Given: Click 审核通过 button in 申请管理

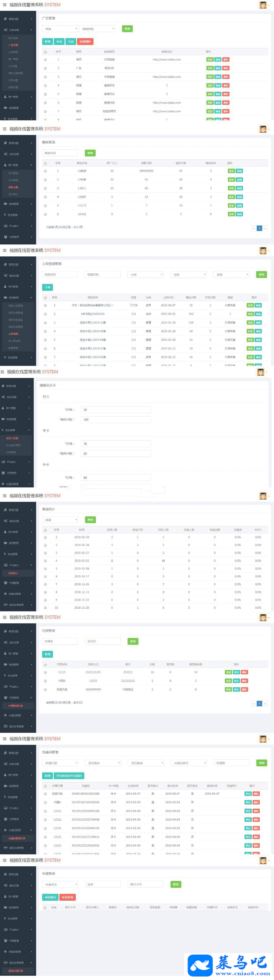Looking at the screenshot, I should tap(50, 897).
